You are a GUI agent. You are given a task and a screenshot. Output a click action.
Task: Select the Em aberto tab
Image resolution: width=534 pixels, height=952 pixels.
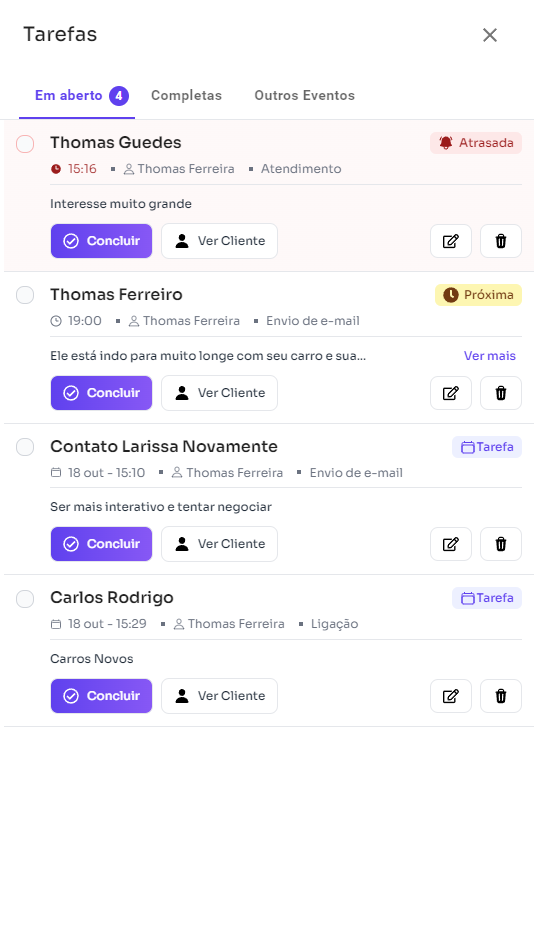(77, 95)
